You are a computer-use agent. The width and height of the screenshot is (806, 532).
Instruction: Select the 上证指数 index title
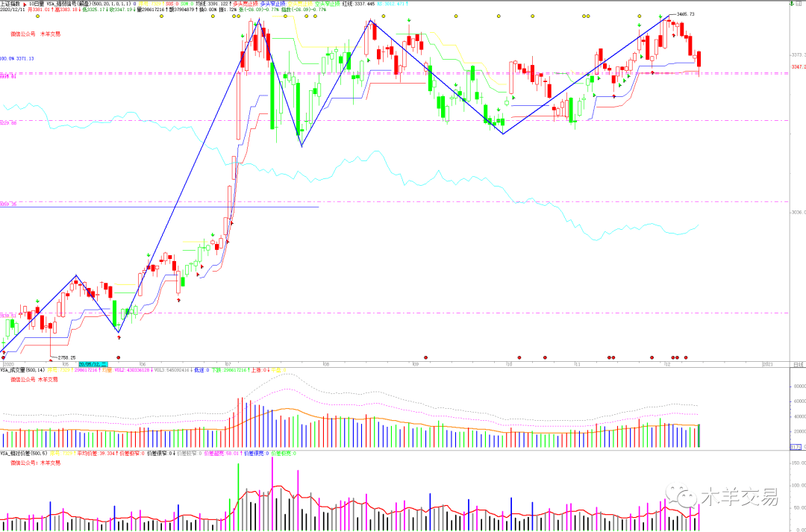point(10,3)
